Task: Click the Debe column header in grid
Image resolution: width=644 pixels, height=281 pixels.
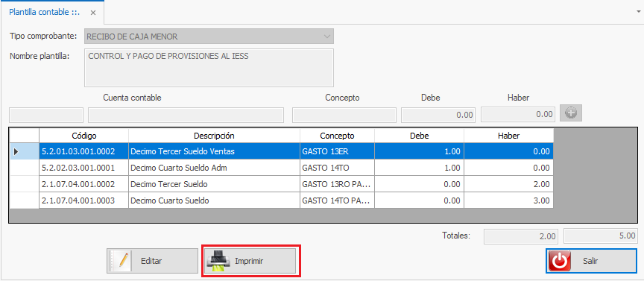Action: 420,136
